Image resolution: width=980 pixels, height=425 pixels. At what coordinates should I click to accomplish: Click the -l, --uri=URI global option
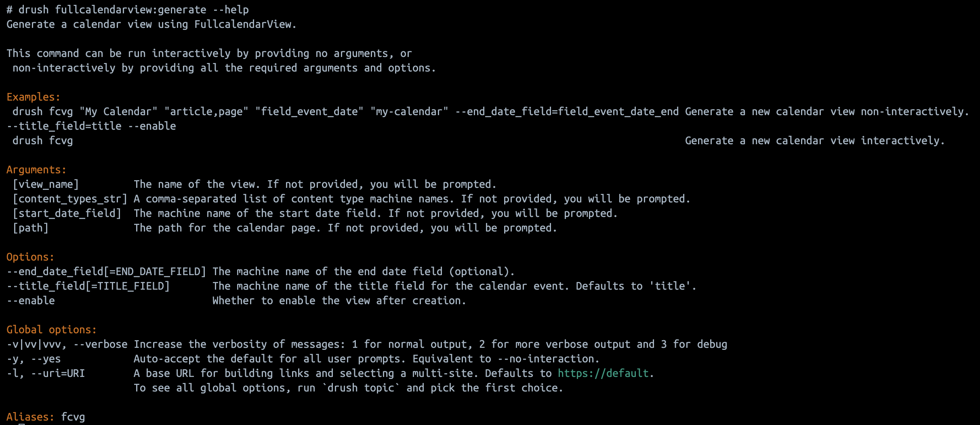[46, 373]
